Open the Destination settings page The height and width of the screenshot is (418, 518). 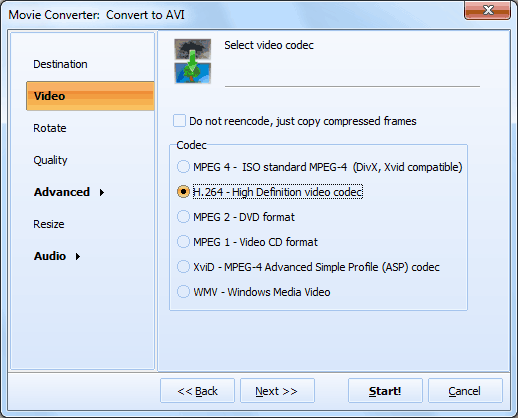click(60, 64)
